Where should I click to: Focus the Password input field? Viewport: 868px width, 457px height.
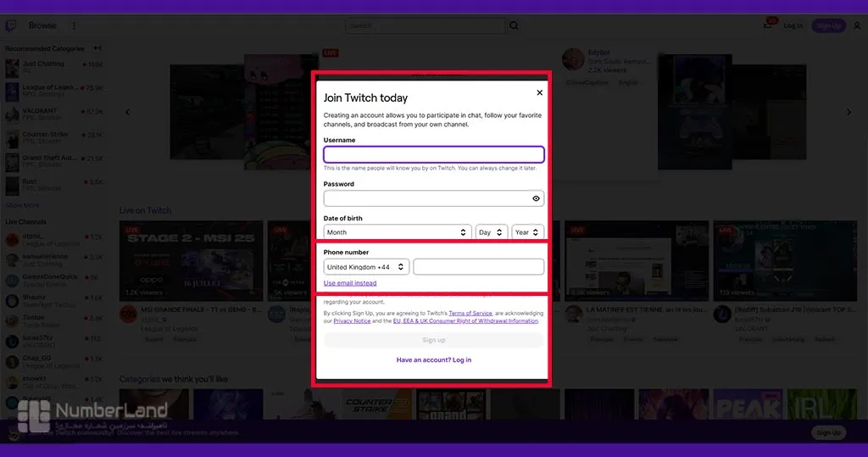pyautogui.click(x=433, y=198)
